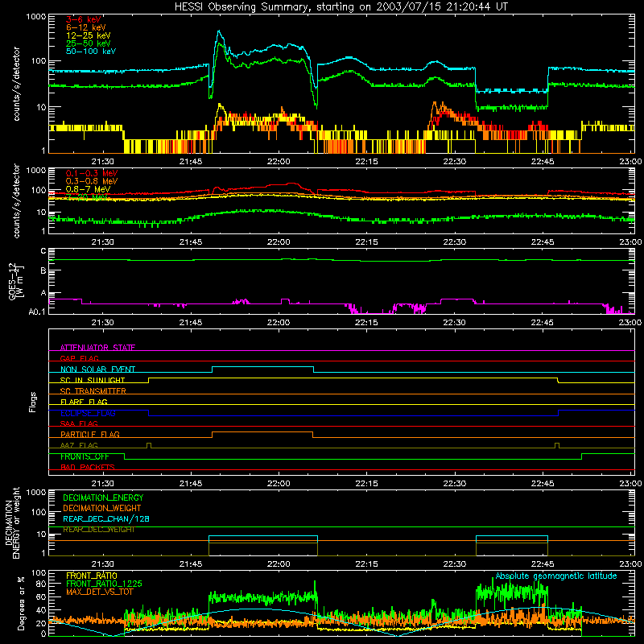The height and width of the screenshot is (644, 644).
Task: Click the 'DECIMATION ENERGY or weight' axis title
Action: point(12,522)
